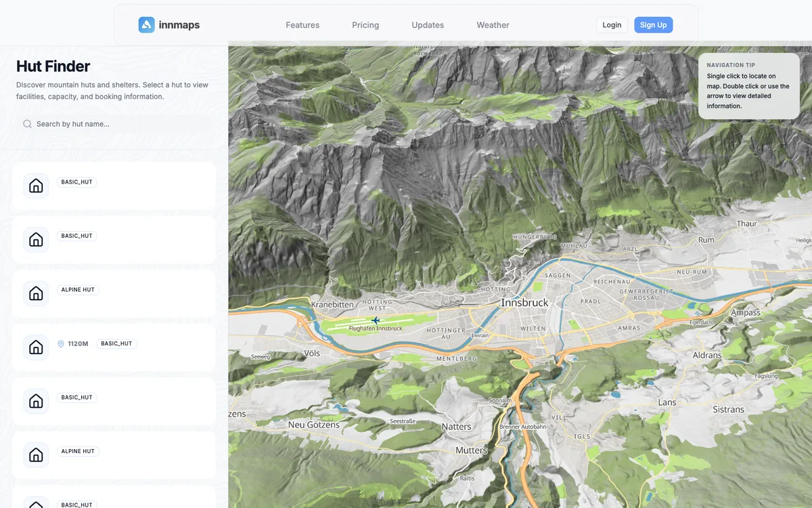Open the Weather page
The height and width of the screenshot is (508, 812).
point(493,25)
